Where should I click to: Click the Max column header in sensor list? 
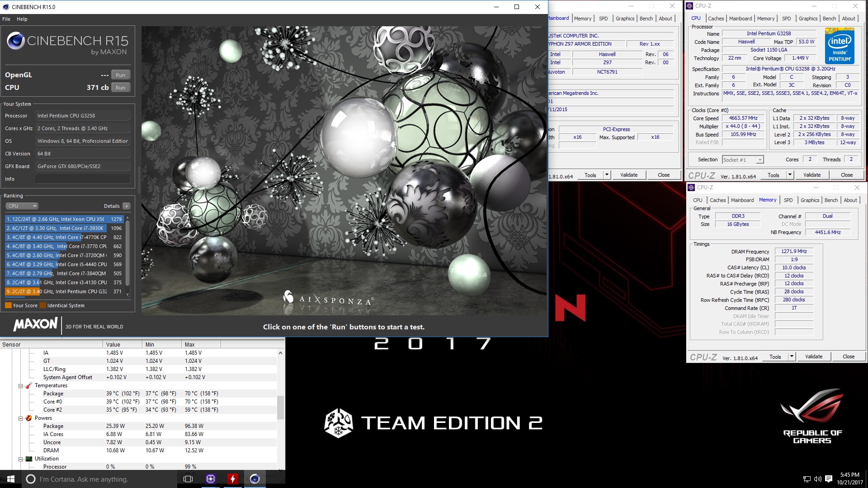[201, 344]
